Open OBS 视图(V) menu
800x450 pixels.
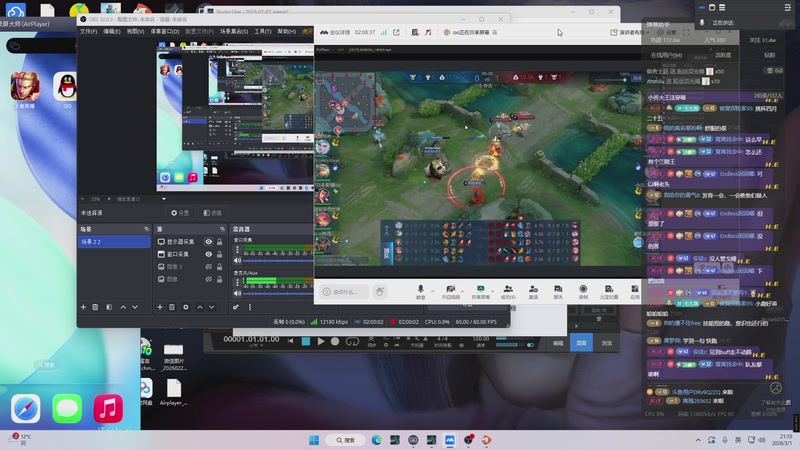click(x=135, y=31)
